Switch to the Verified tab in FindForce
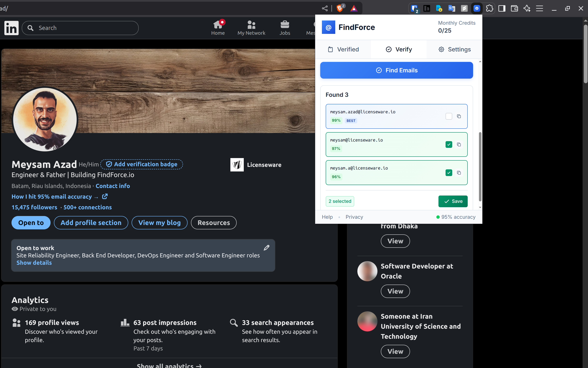Screen dimensions: 588x368 (343, 49)
